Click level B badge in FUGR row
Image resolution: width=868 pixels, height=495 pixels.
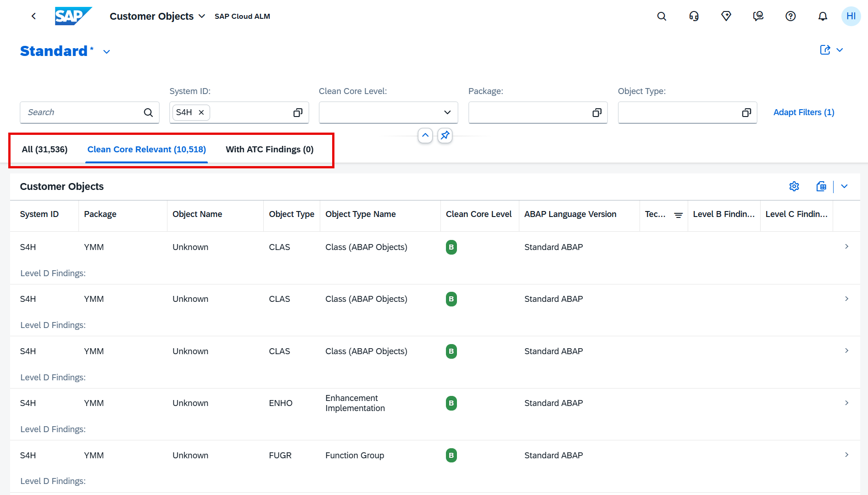pos(451,455)
